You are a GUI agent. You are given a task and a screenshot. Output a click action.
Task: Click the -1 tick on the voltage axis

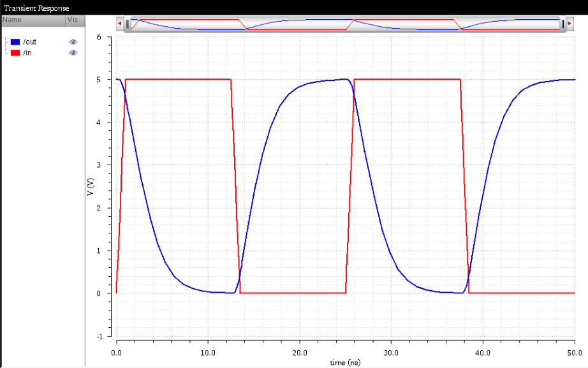pyautogui.click(x=98, y=336)
